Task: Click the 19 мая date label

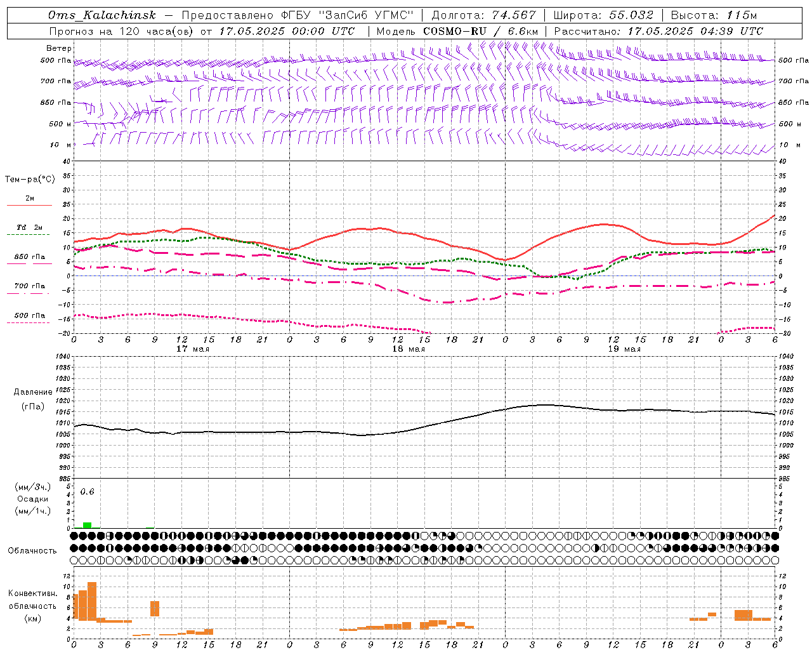Action: click(x=624, y=349)
